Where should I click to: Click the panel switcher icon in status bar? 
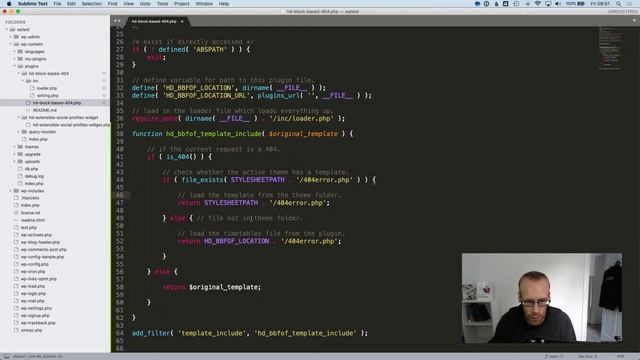pyautogui.click(x=6, y=356)
